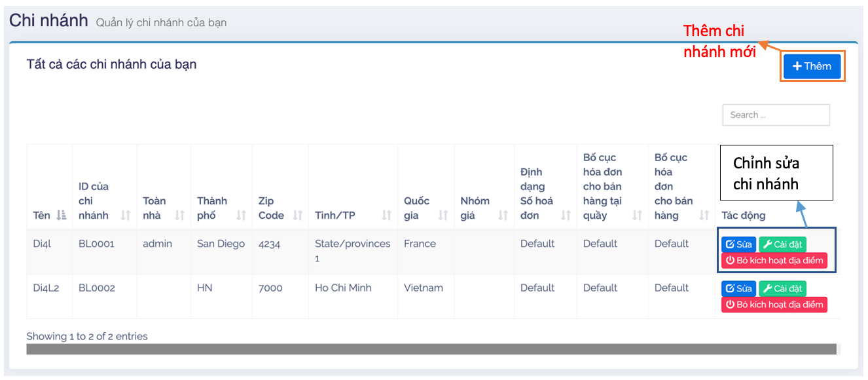Sort by Định dạng Số hoá đơn column
868x380 pixels.
point(566,216)
